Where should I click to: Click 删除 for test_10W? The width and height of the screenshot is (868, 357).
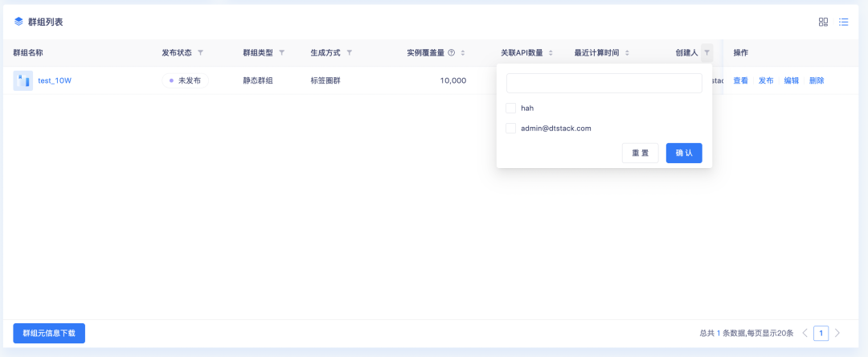(x=817, y=81)
